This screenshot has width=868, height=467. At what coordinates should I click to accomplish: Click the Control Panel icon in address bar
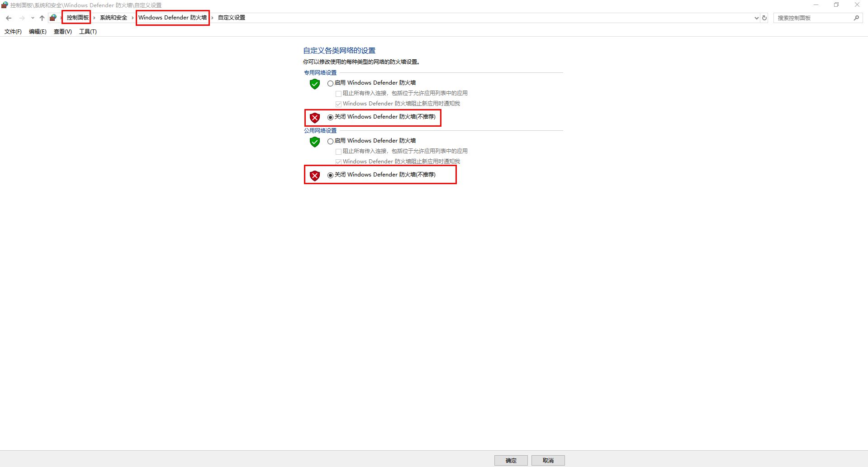pos(53,18)
